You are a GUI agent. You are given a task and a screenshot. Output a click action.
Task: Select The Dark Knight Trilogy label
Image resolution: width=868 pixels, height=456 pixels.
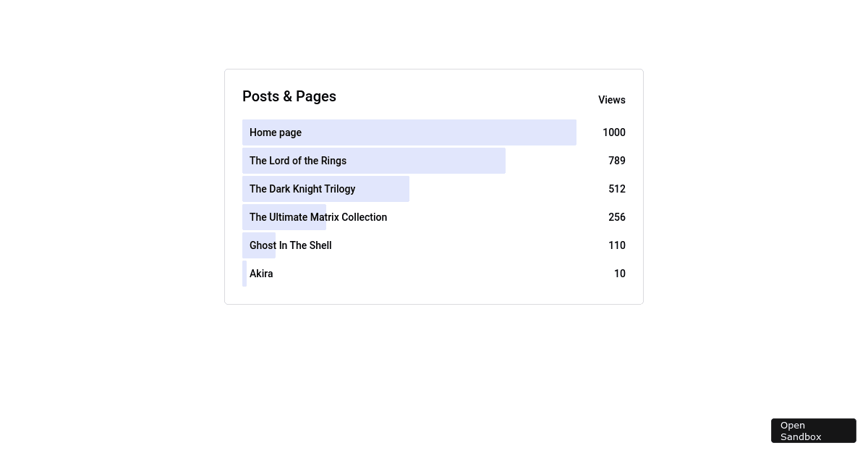click(x=302, y=188)
